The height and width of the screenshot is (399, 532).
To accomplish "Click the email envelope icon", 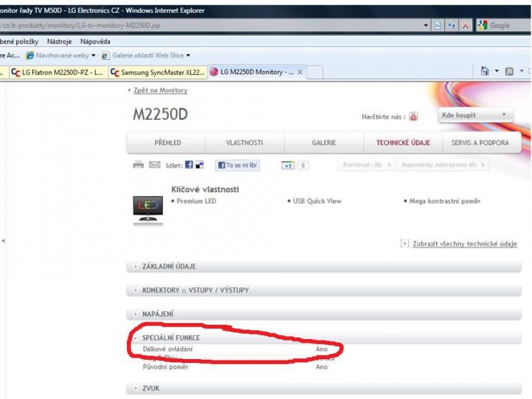I will 155,164.
